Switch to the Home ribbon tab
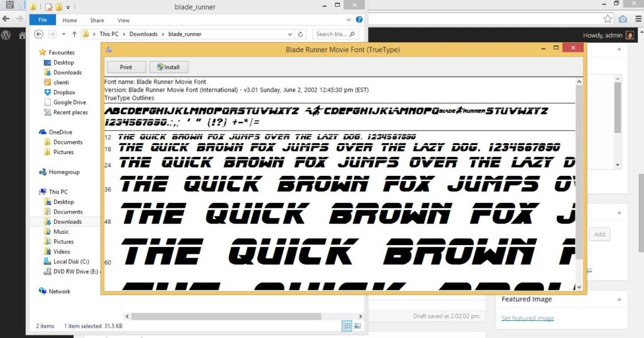644x338 pixels. 69,20
